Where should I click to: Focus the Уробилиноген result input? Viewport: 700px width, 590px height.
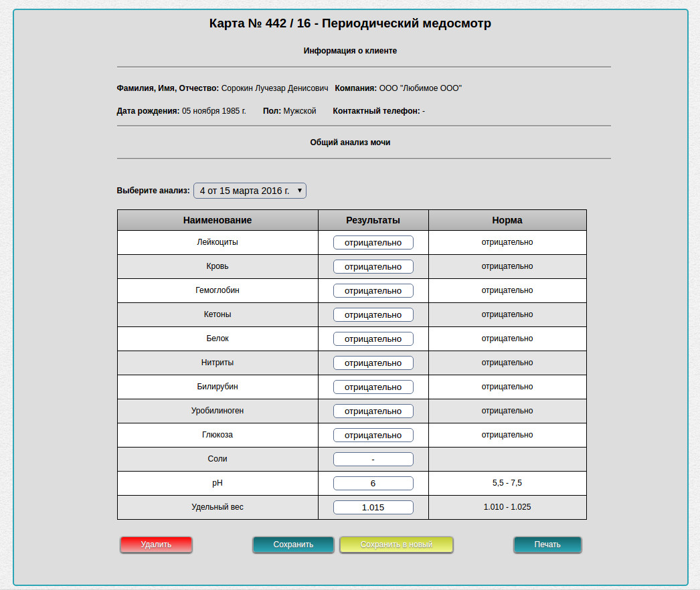[373, 411]
